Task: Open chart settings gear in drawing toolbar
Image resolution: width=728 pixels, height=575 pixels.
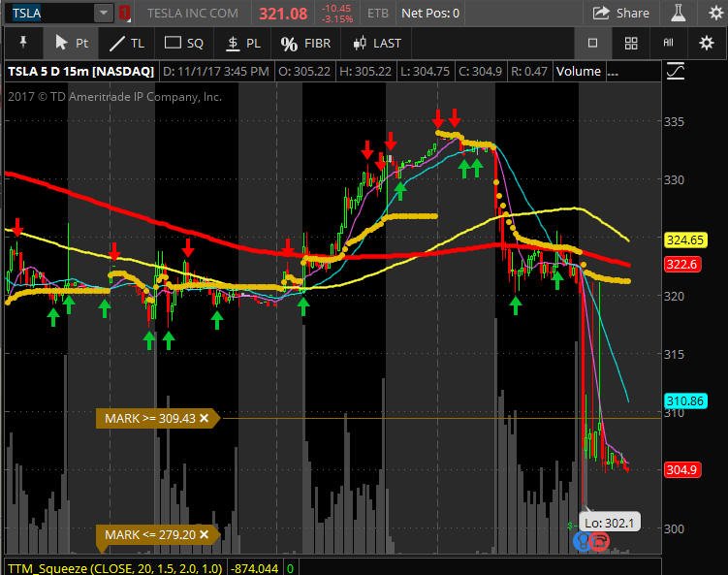Action: point(707,44)
